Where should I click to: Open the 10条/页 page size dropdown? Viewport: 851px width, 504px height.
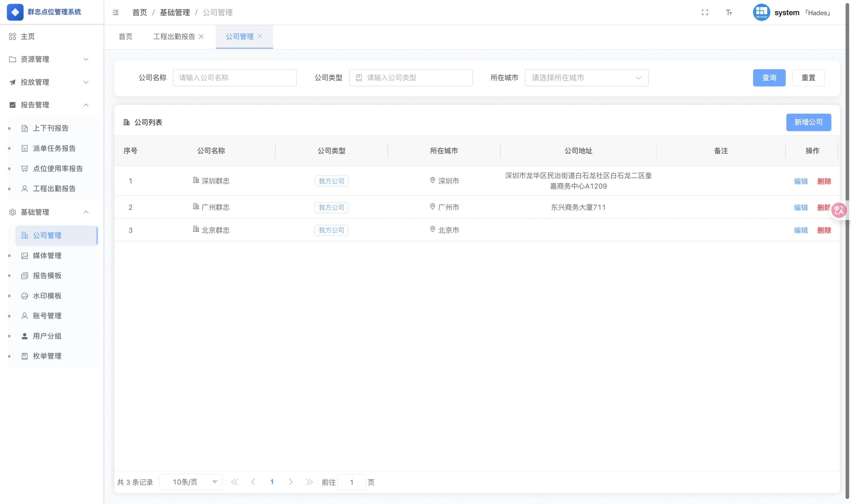click(x=191, y=482)
